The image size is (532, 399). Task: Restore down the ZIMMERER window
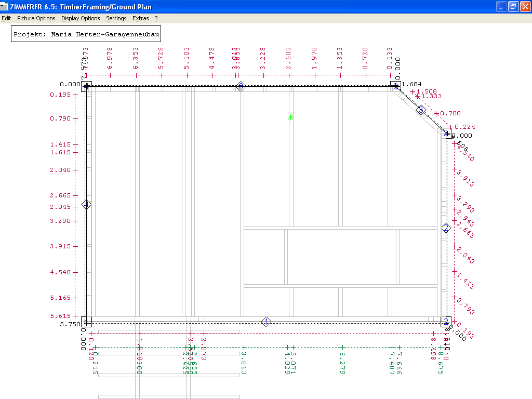(x=513, y=6)
